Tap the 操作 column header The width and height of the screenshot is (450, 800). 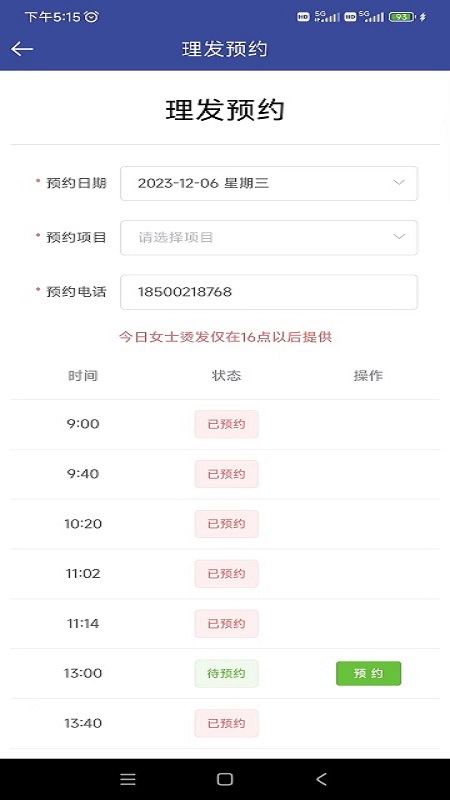click(x=368, y=376)
